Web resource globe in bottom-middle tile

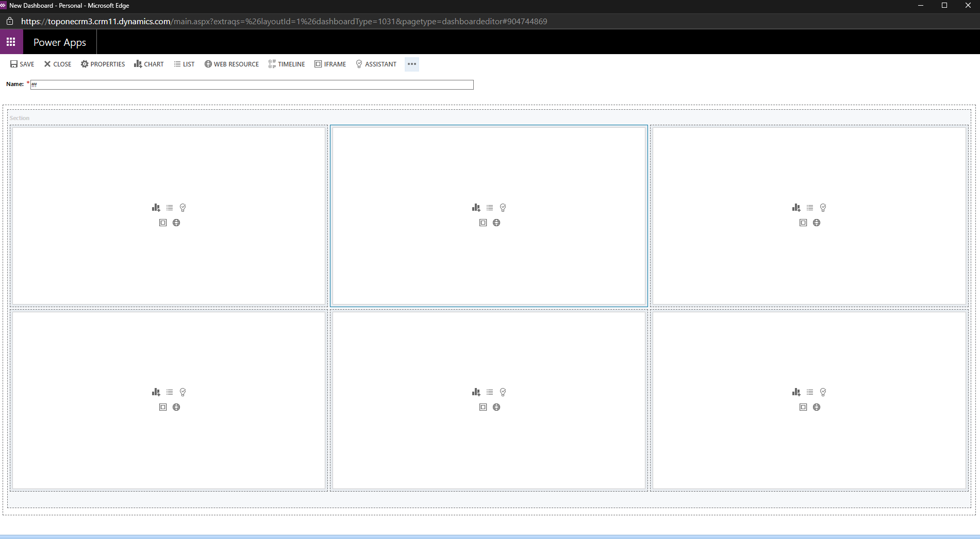point(496,407)
